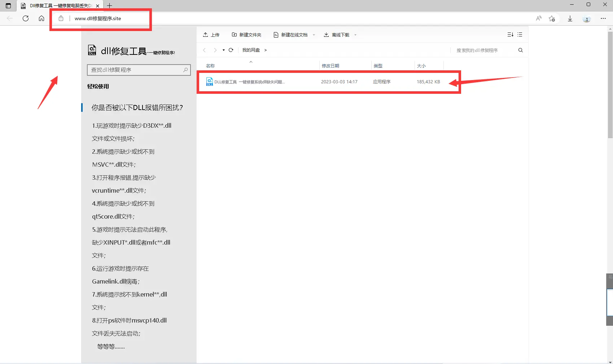Open DLL修复工具 一键修复 file name

(250, 82)
